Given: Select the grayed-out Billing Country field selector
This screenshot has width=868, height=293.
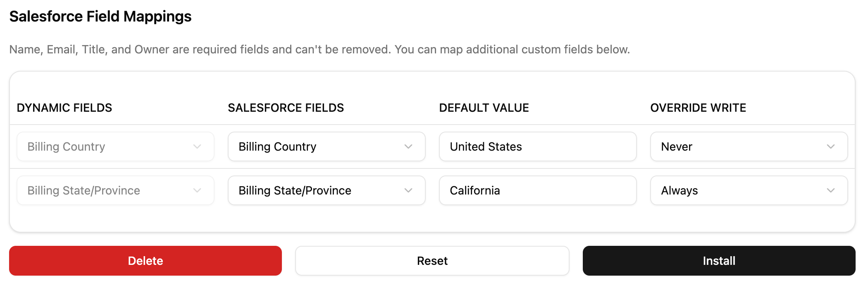Looking at the screenshot, I should pyautogui.click(x=115, y=146).
